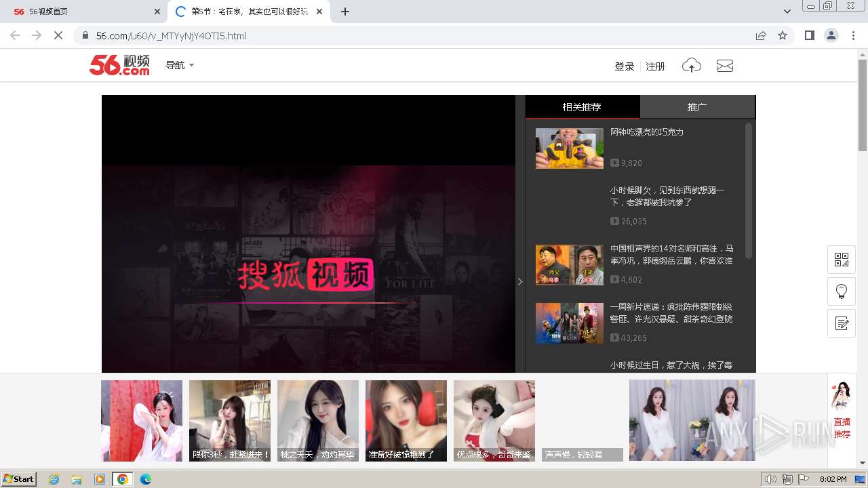The height and width of the screenshot is (488, 868).
Task: Open the Chrome three-dot menu
Action: (853, 35)
